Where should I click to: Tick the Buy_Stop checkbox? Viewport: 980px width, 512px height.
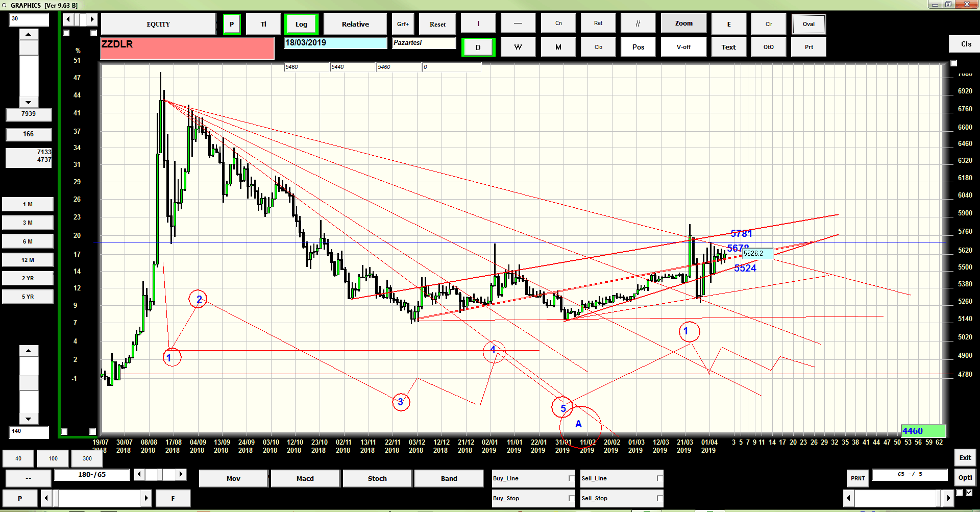571,498
